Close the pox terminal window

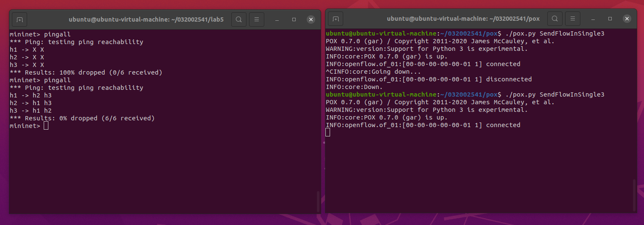(x=627, y=19)
